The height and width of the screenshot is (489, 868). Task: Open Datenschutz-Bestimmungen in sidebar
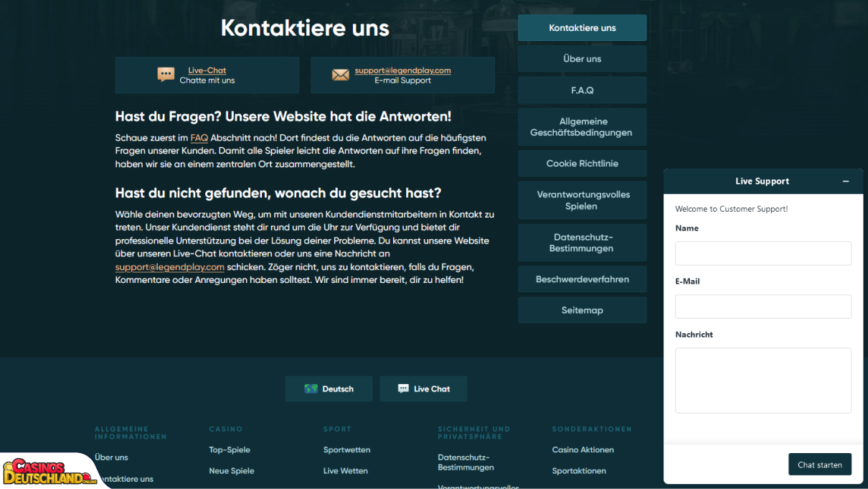(x=582, y=243)
